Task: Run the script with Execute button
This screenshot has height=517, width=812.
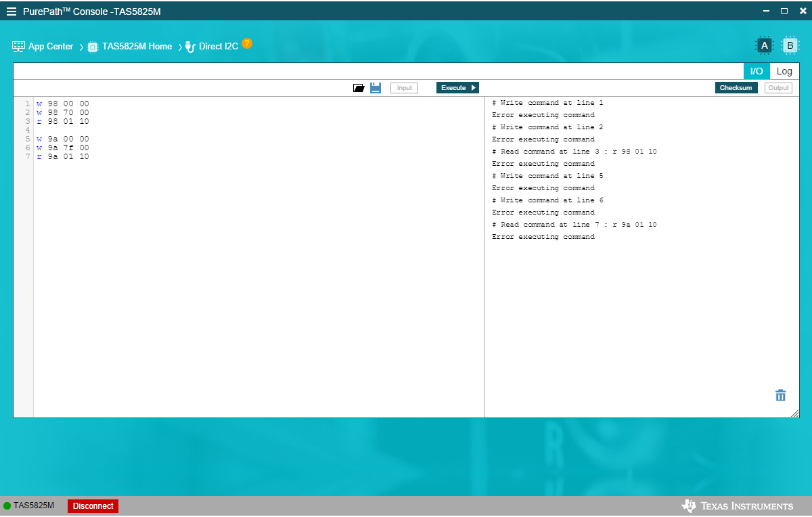Action: point(457,88)
